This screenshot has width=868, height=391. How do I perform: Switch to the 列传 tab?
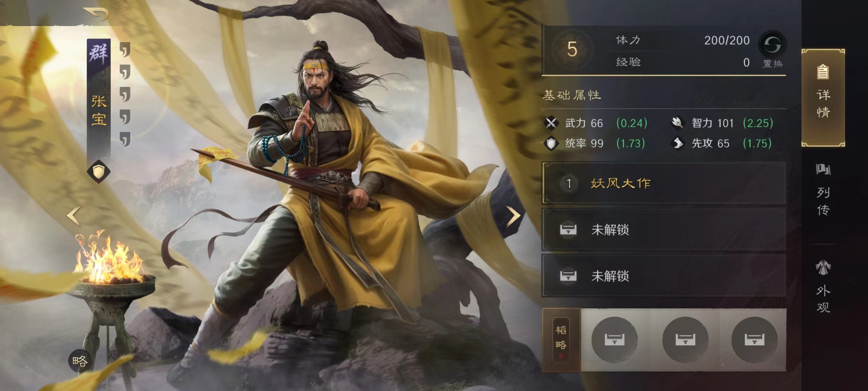[823, 190]
